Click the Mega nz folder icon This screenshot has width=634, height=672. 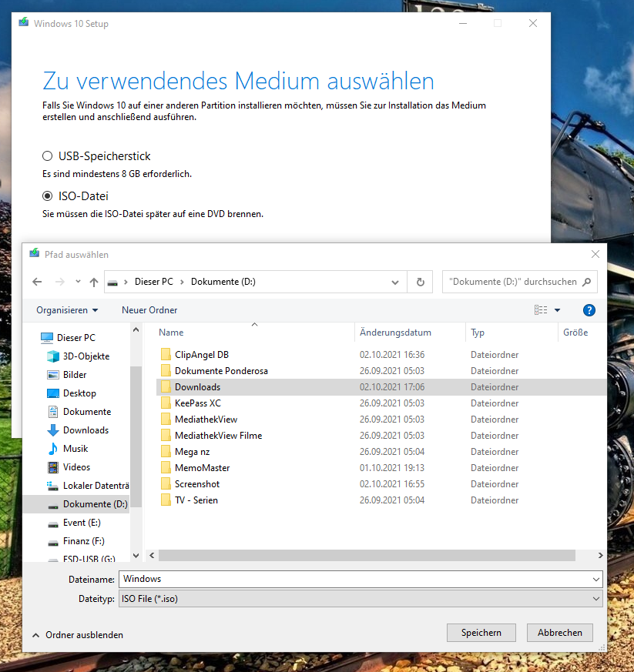(x=166, y=451)
